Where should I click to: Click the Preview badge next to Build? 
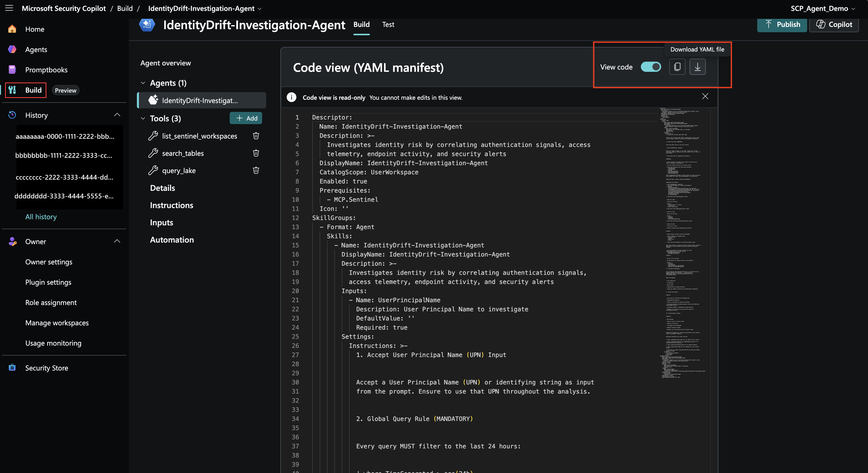pos(65,90)
